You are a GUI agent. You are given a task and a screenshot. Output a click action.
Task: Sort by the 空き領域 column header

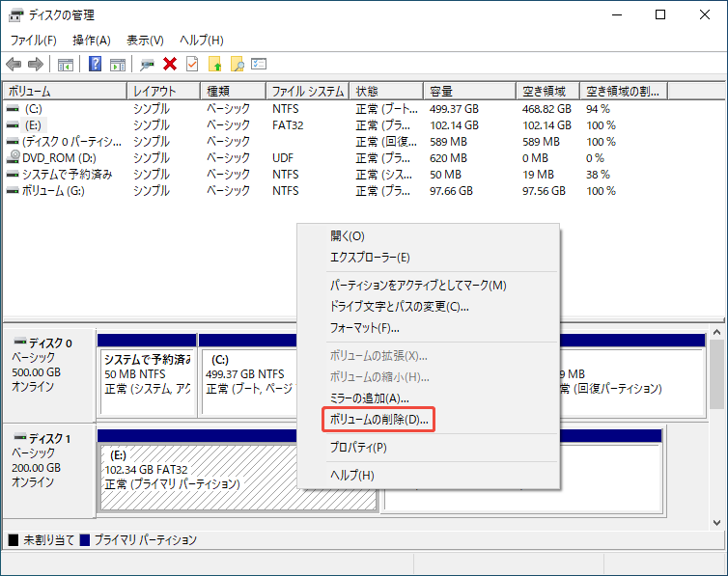click(548, 92)
